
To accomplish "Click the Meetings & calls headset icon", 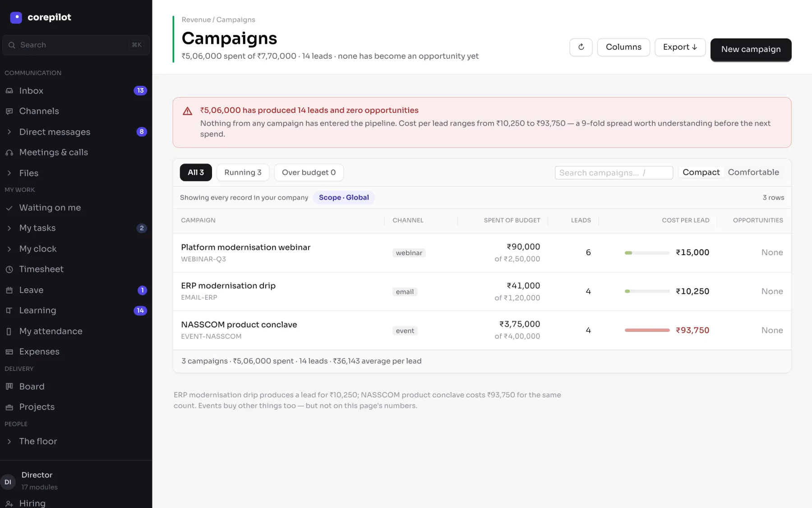I will click(9, 153).
